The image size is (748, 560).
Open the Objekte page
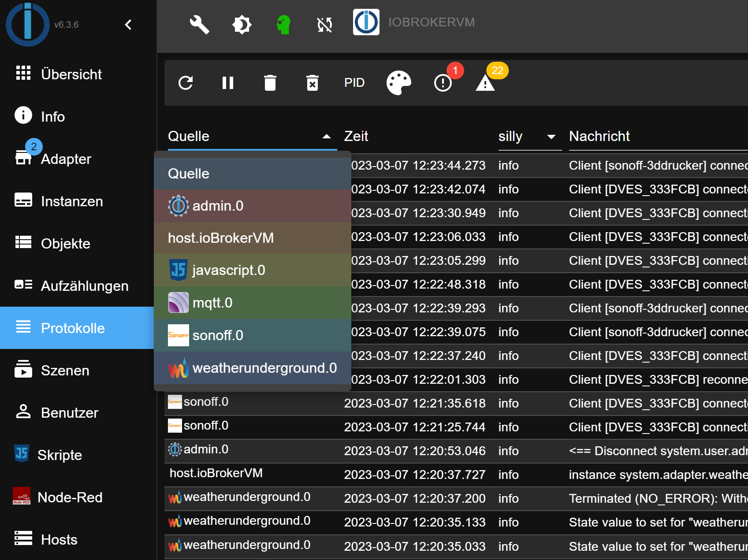coord(77,243)
